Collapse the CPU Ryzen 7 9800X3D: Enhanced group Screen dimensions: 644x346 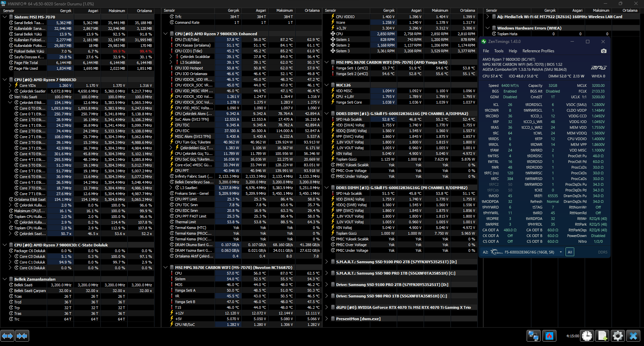(165, 34)
